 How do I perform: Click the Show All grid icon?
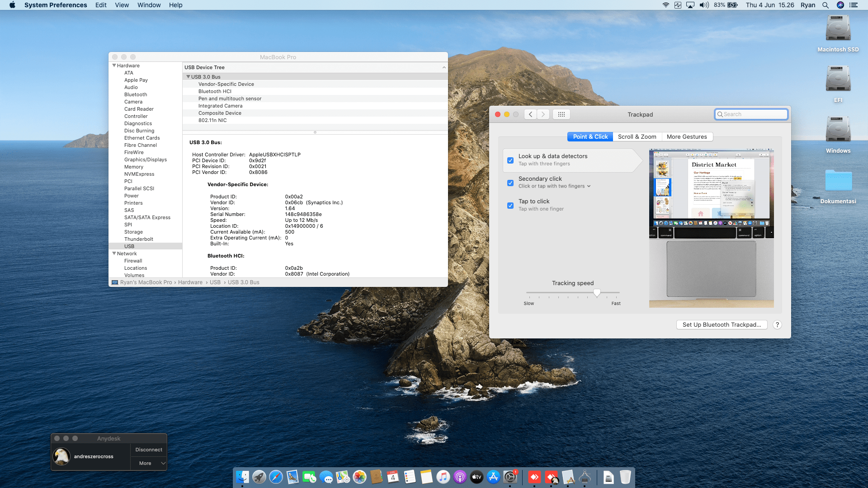click(x=561, y=114)
